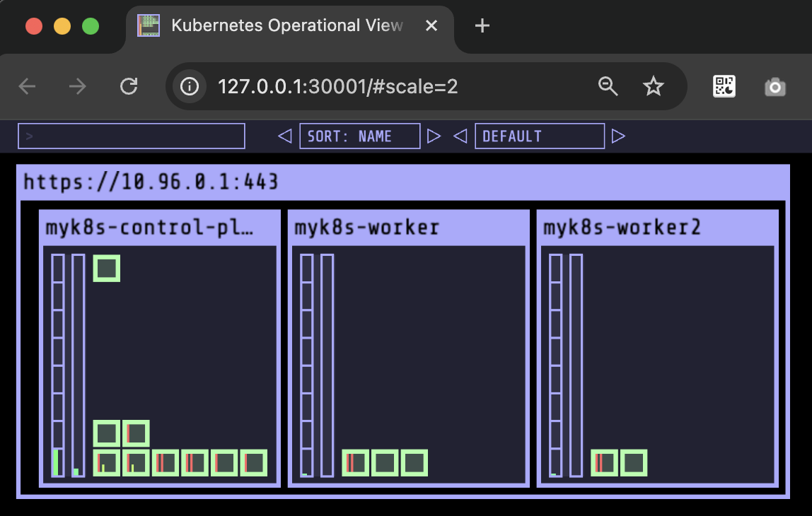The width and height of the screenshot is (812, 516).
Task: Select second pod on myk8s-worker2 node
Action: (634, 463)
